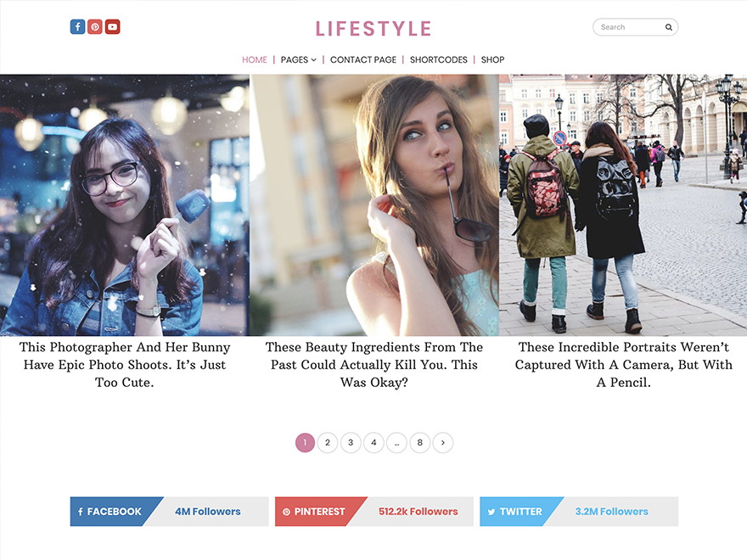Image resolution: width=747 pixels, height=560 pixels.
Task: Open the Pinterest icon in header
Action: [95, 26]
